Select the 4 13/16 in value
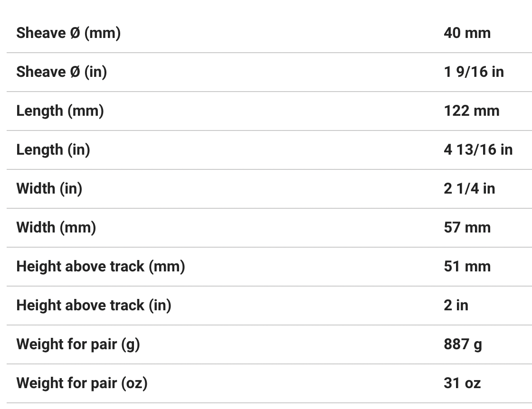Viewport: 532px width, 409px height. (x=478, y=150)
